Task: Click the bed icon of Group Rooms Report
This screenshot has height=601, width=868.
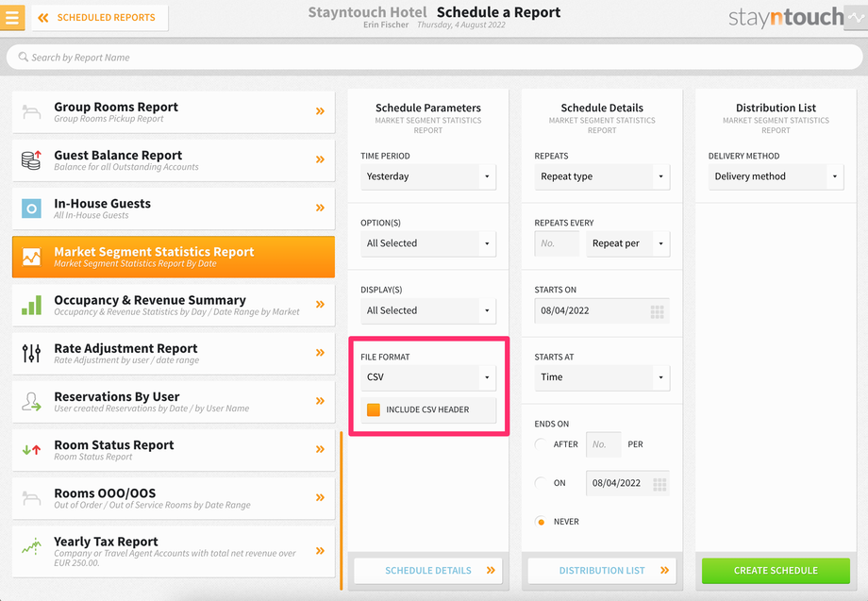Action: [31, 111]
